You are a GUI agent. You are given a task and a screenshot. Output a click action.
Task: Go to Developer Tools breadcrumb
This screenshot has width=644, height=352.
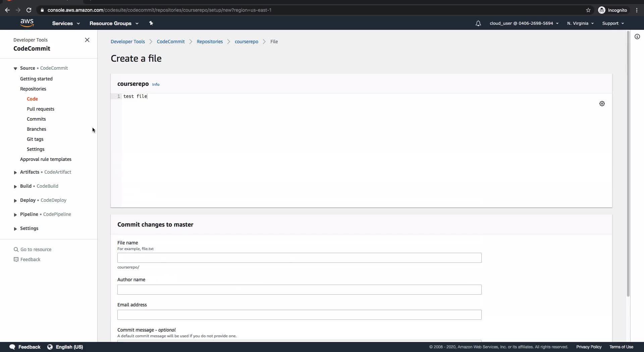click(x=128, y=42)
